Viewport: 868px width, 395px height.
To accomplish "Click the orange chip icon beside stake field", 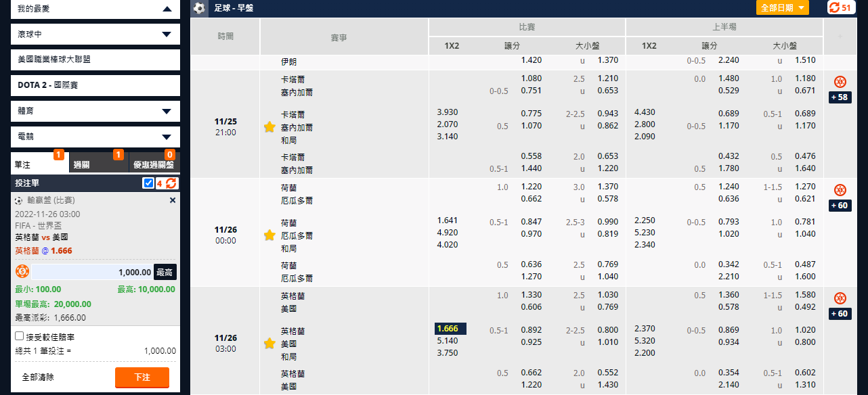I will [22, 271].
